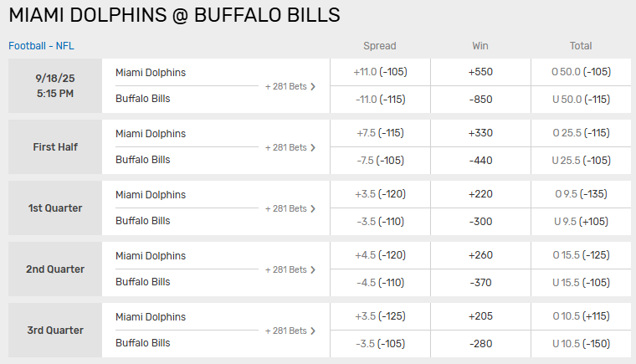The height and width of the screenshot is (364, 636).
Task: Bet Bills -300 1st Quarter win
Action: point(480,221)
